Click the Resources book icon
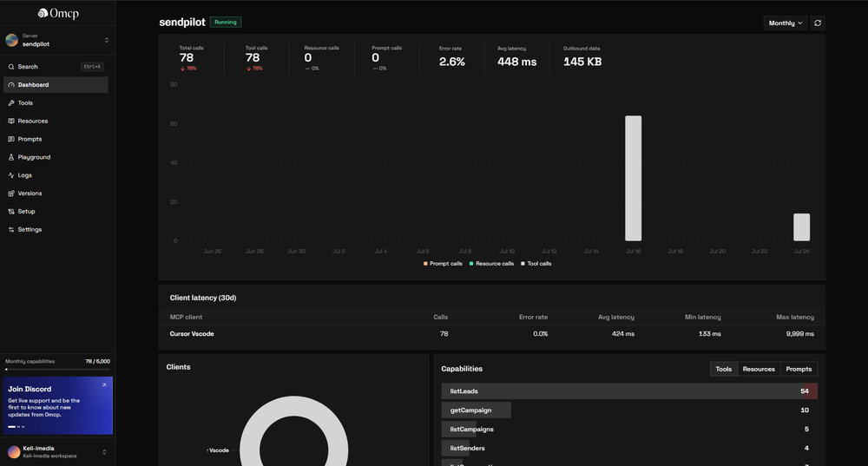The height and width of the screenshot is (466, 868). (11, 121)
